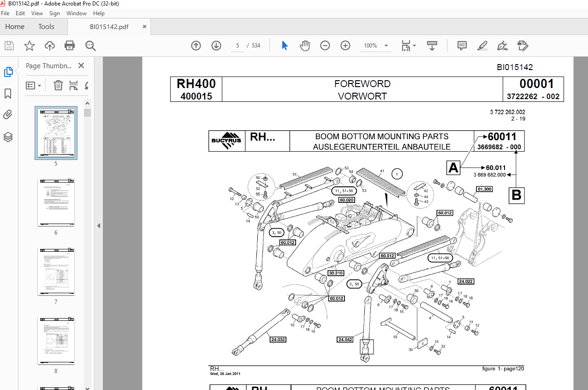588x390 pixels.
Task: Open the Window menu
Action: tap(77, 13)
